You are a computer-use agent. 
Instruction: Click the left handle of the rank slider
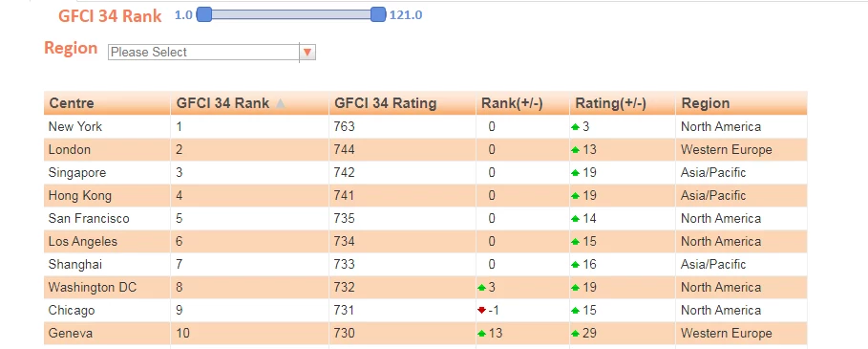(204, 14)
